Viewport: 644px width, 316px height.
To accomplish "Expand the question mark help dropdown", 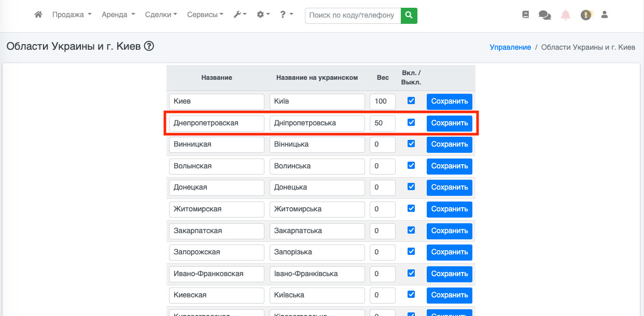I will (x=286, y=15).
